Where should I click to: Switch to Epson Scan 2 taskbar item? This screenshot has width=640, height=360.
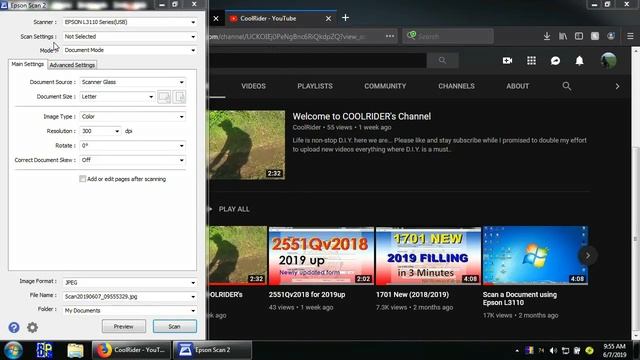(x=213, y=350)
